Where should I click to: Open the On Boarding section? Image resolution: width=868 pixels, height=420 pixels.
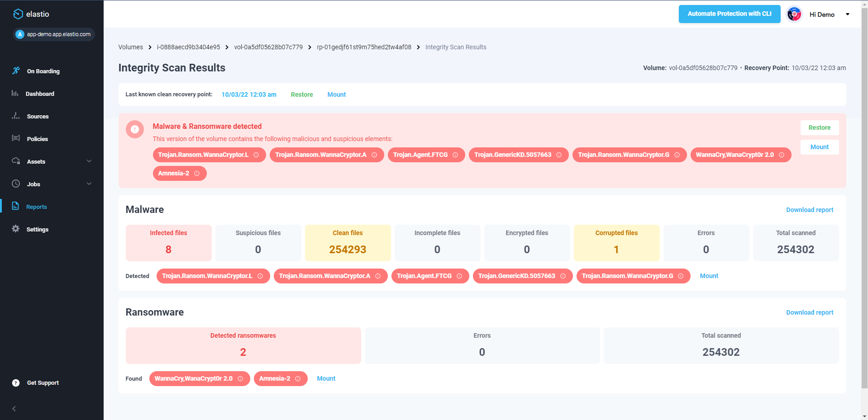pyautogui.click(x=16, y=71)
